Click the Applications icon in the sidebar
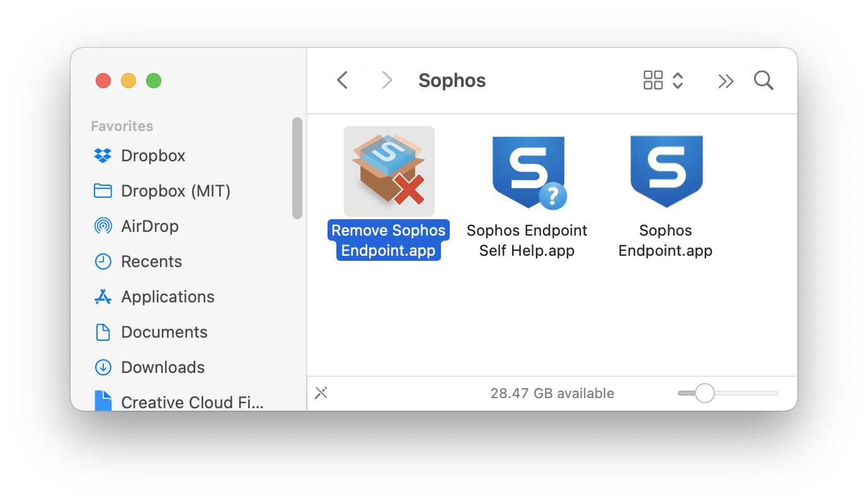868x504 pixels. pos(103,297)
